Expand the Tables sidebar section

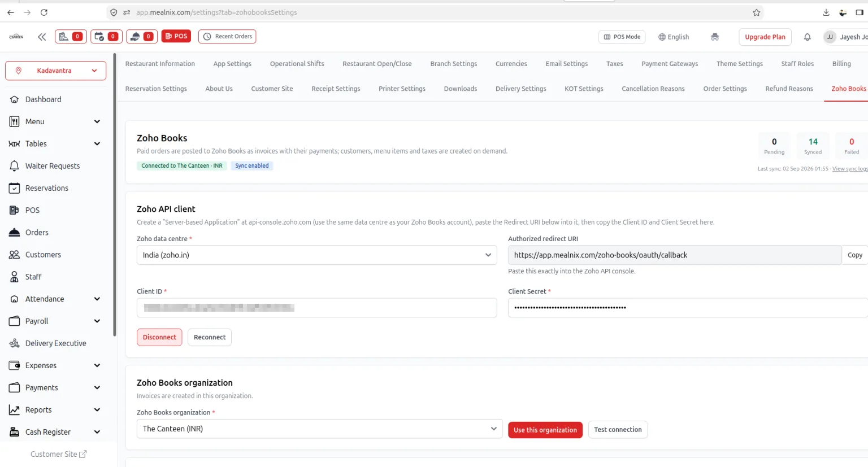[55, 144]
